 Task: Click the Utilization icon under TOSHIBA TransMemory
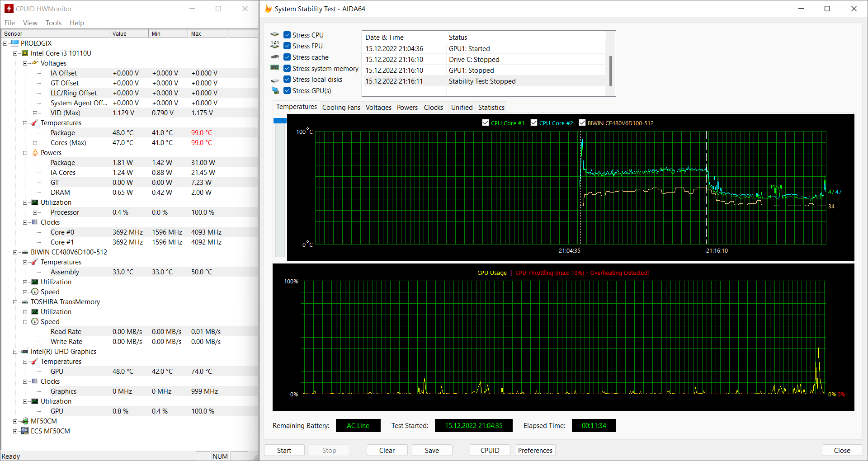(35, 311)
